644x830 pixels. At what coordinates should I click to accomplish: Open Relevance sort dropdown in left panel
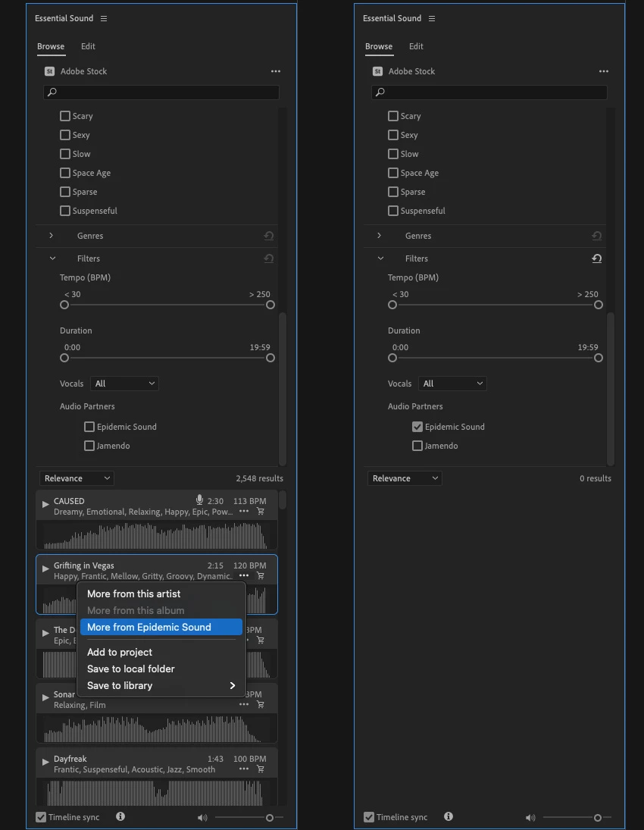77,478
